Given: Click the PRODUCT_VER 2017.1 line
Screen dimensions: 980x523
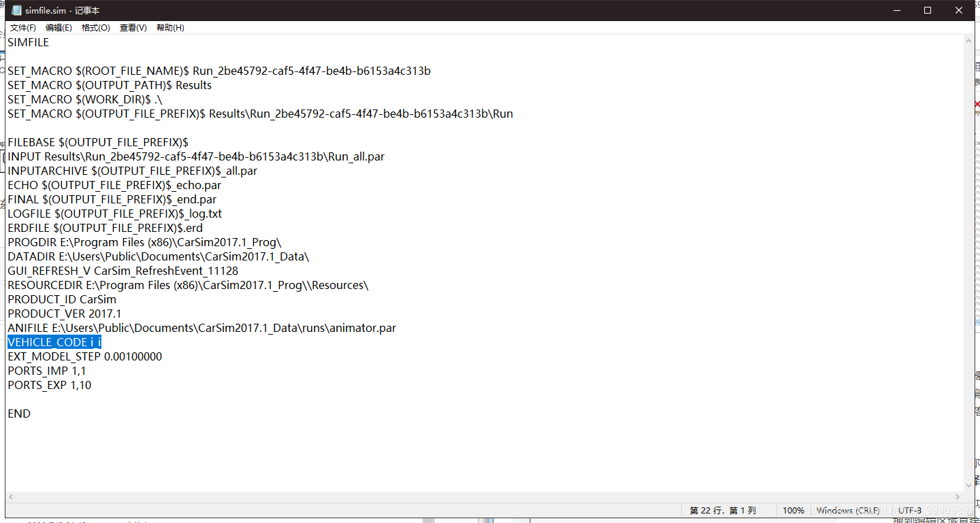Looking at the screenshot, I should pos(65,314).
